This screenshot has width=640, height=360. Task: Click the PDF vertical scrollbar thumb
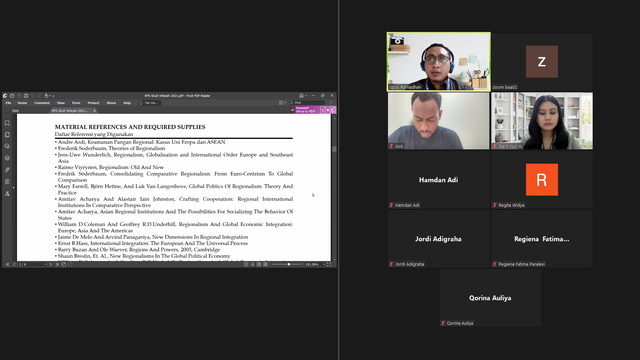click(334, 149)
